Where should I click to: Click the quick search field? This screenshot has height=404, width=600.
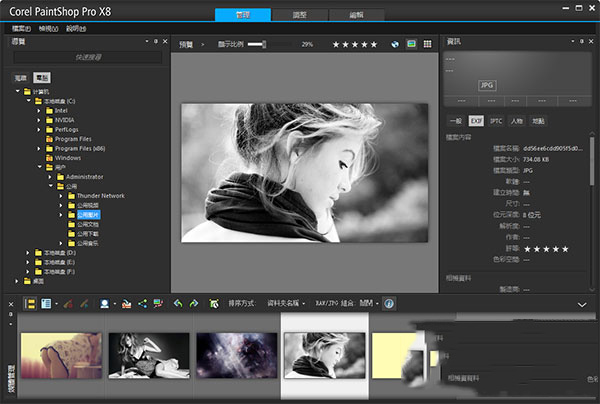coord(88,57)
